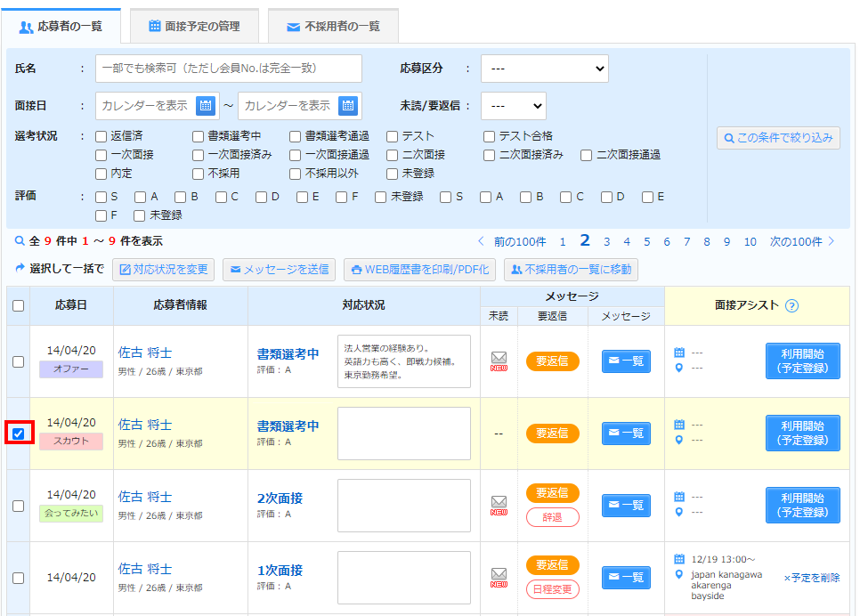Switch to 応募者の一覧 tab
Screen dimensions: 860x616
pyautogui.click(x=61, y=27)
